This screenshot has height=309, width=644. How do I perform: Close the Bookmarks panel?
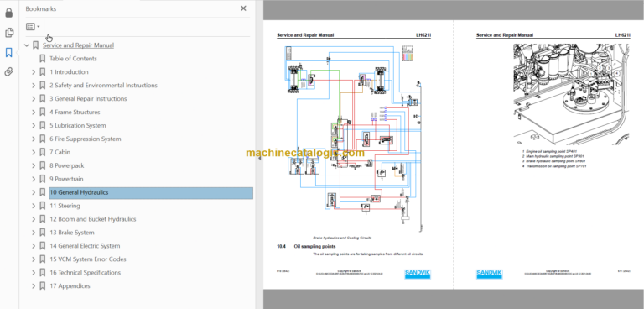243,8
